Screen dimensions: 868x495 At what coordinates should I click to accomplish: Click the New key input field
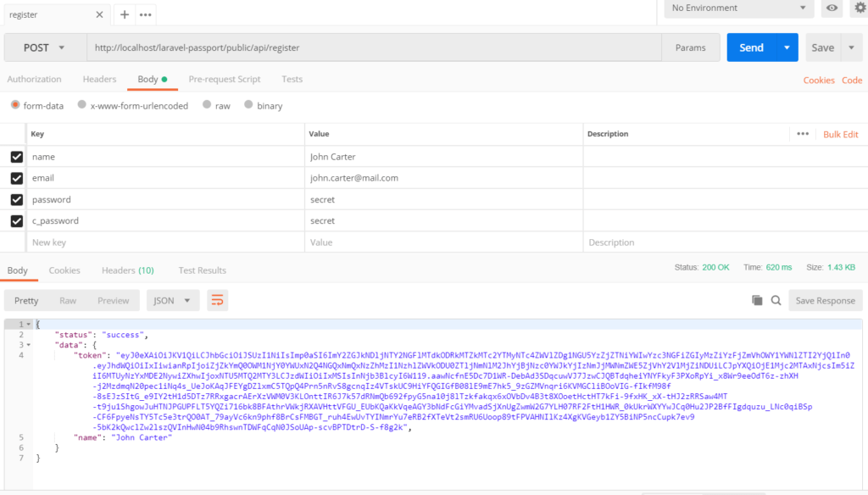[165, 242]
